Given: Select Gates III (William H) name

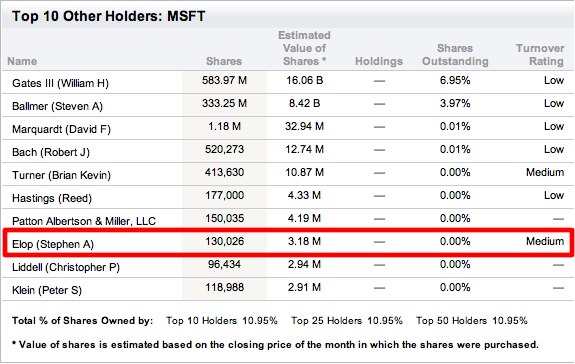Looking at the screenshot, I should (x=61, y=83).
